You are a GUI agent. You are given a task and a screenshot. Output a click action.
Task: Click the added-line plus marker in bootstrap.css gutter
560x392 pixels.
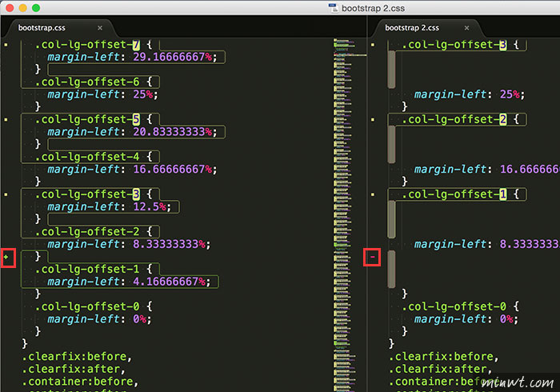point(6,257)
